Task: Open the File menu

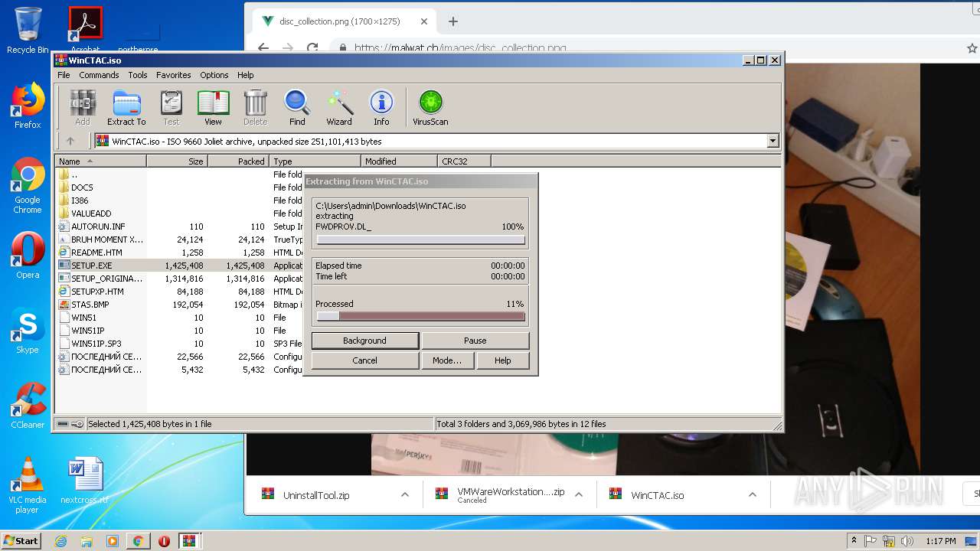Action: click(x=64, y=75)
